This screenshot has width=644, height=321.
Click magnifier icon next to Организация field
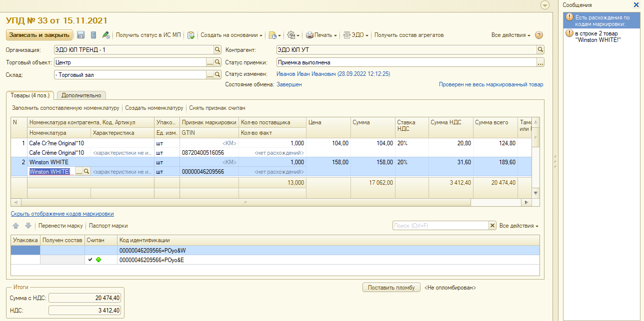pos(217,50)
